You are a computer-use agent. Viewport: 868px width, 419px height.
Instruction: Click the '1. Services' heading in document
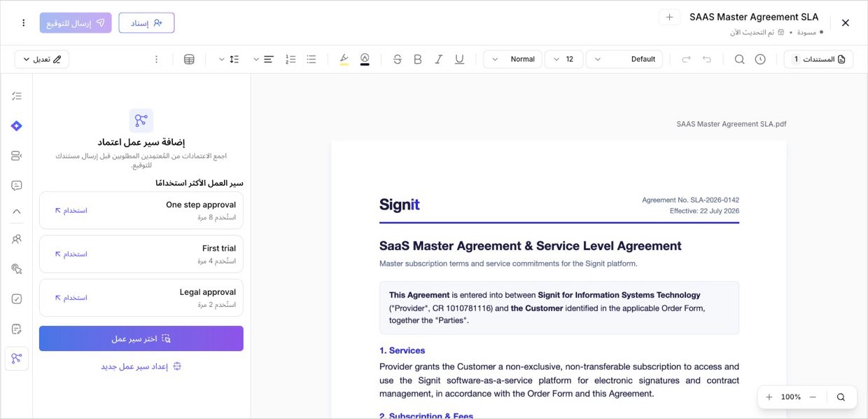click(402, 350)
